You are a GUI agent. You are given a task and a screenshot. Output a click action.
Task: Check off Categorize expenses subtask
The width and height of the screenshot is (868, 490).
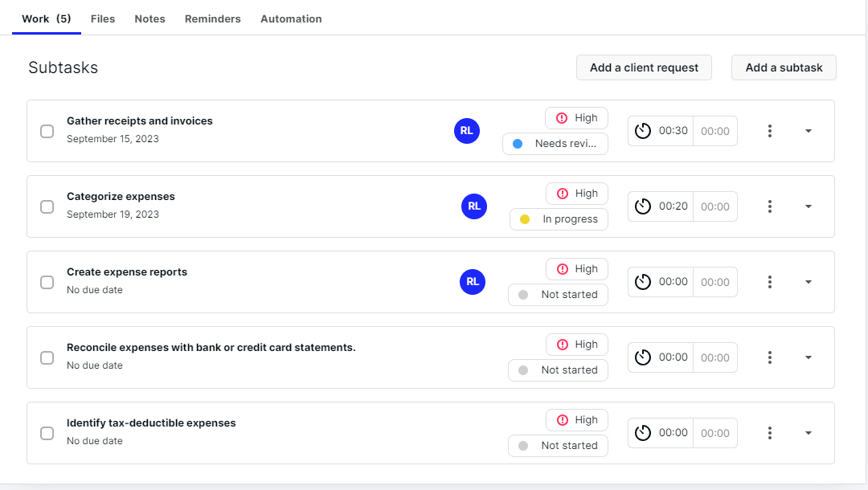[47, 206]
